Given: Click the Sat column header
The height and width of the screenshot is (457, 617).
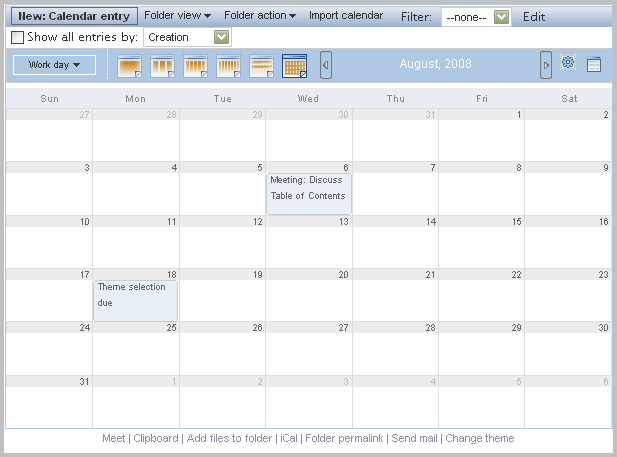Looking at the screenshot, I should (x=569, y=99).
